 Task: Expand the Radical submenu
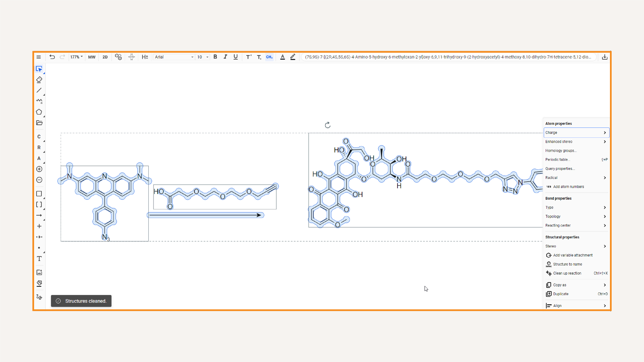(576, 177)
